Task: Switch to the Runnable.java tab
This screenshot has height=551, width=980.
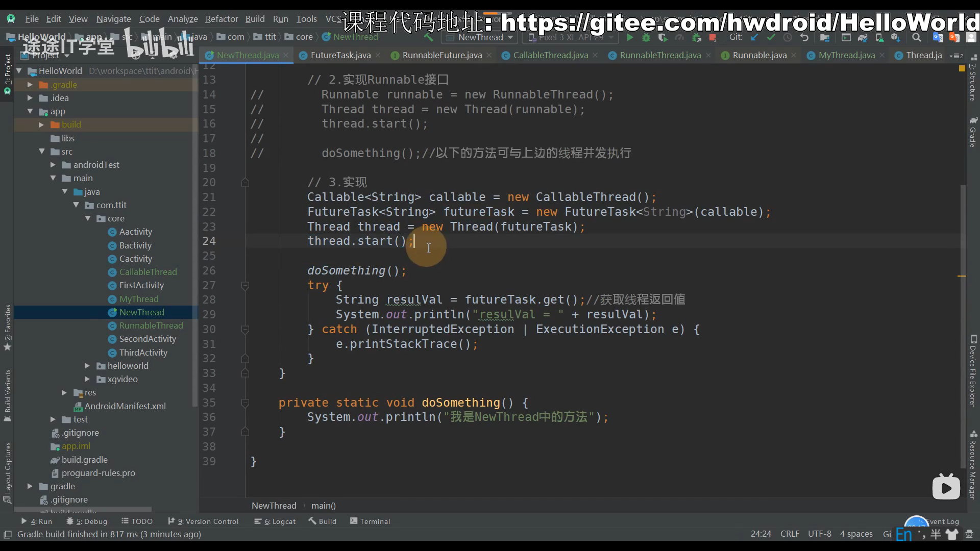Action: [759, 55]
